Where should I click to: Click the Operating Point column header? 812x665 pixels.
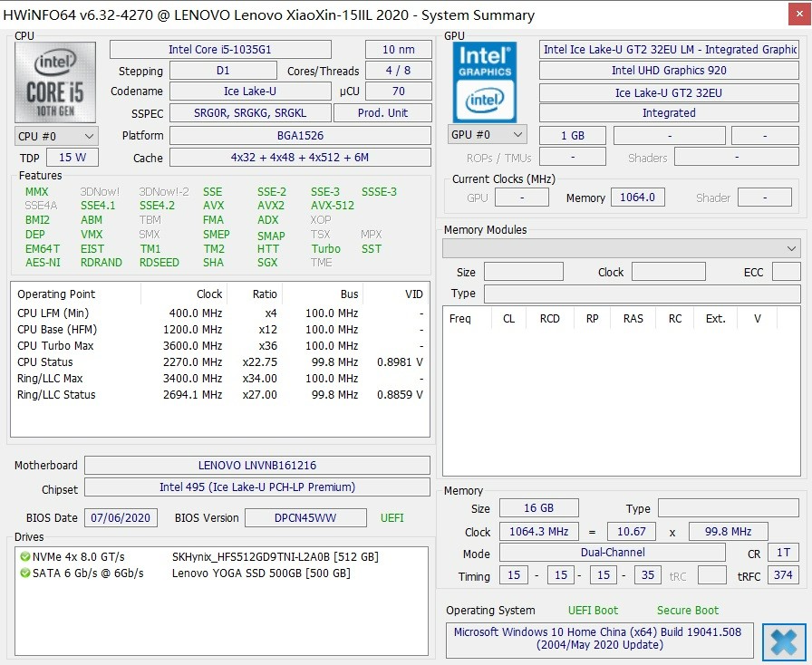75,294
